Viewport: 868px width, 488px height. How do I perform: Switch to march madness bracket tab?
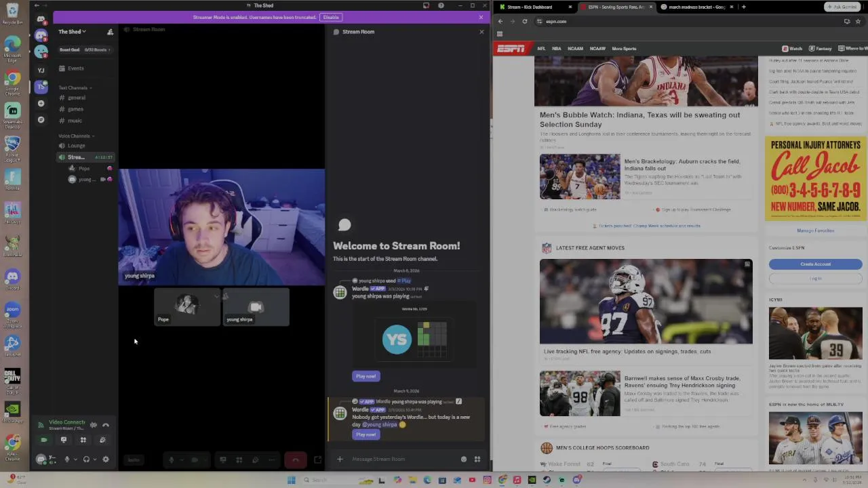point(697,7)
